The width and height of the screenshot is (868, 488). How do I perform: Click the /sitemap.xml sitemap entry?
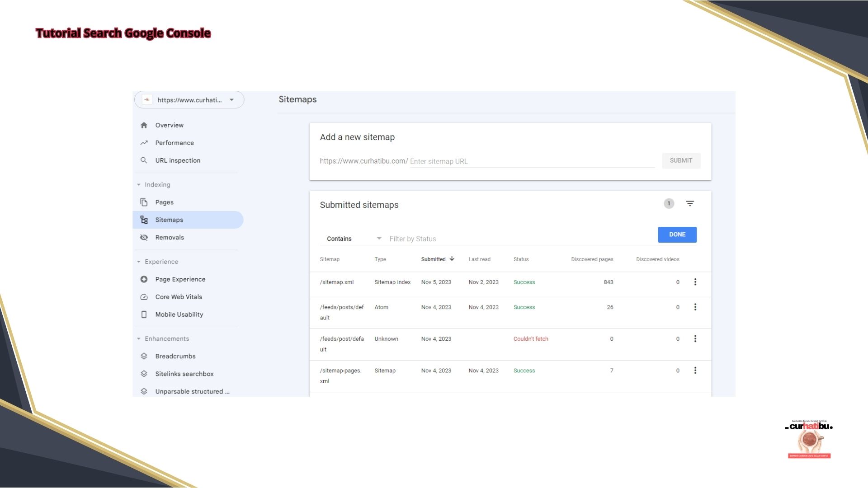click(337, 282)
